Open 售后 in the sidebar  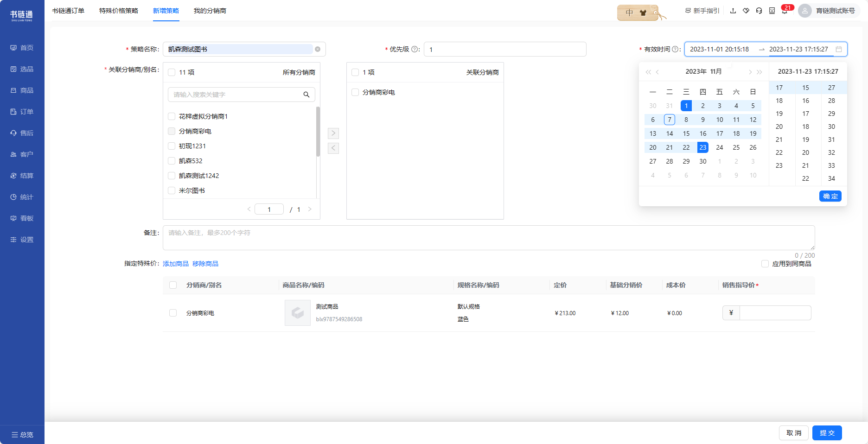coord(22,133)
